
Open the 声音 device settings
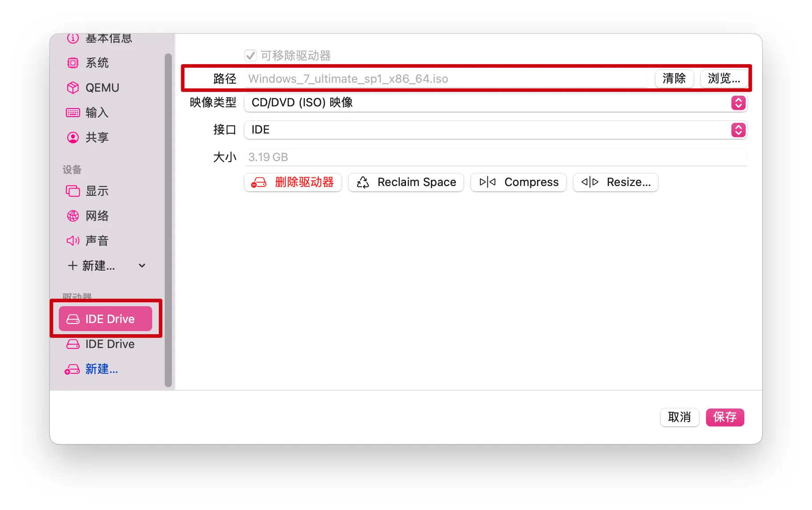tap(97, 241)
